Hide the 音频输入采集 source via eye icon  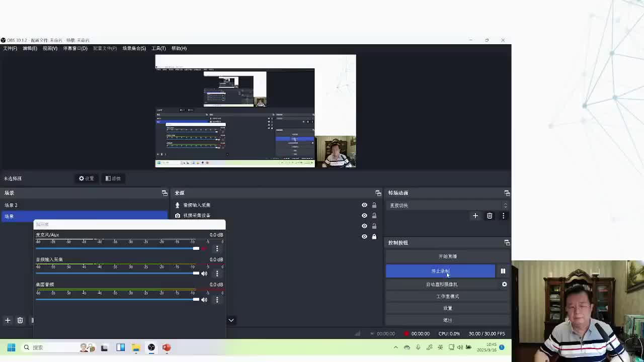point(364,205)
